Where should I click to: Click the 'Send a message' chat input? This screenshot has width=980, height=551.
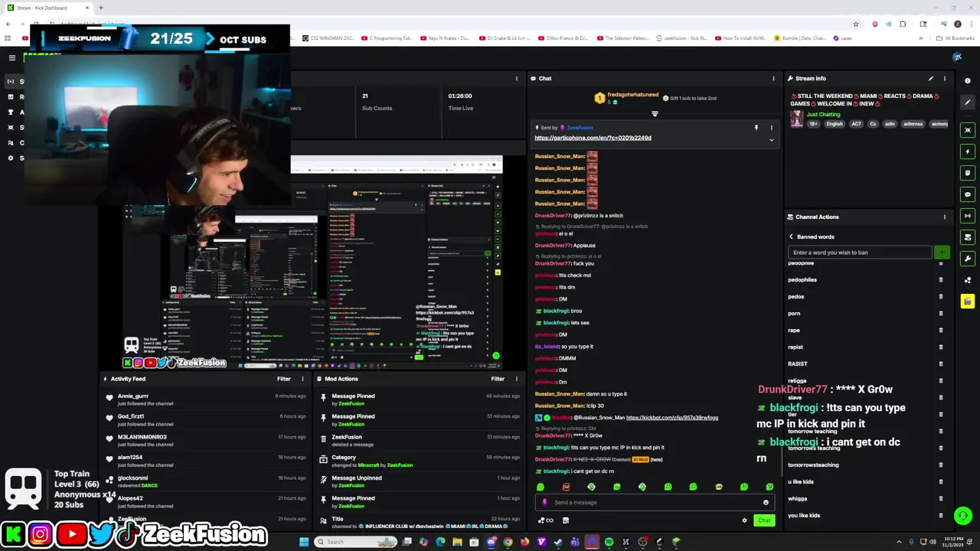(x=655, y=503)
